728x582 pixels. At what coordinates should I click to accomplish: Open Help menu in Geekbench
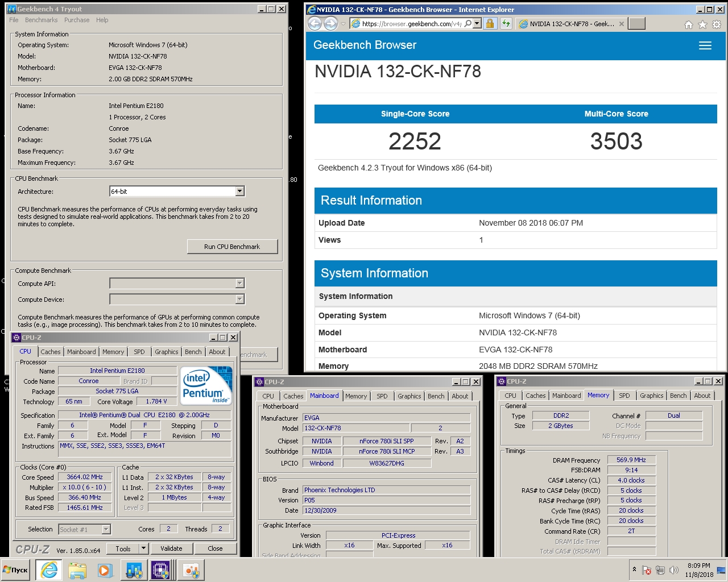tap(102, 20)
